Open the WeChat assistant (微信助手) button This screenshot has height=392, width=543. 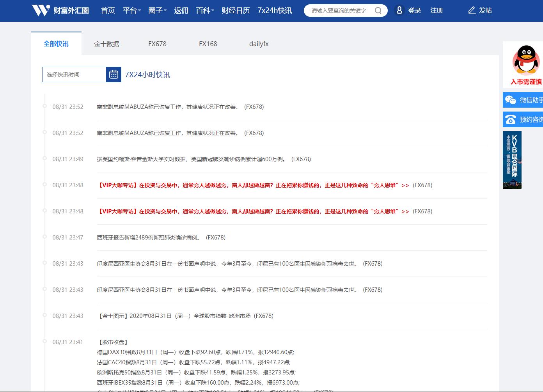pyautogui.click(x=523, y=100)
